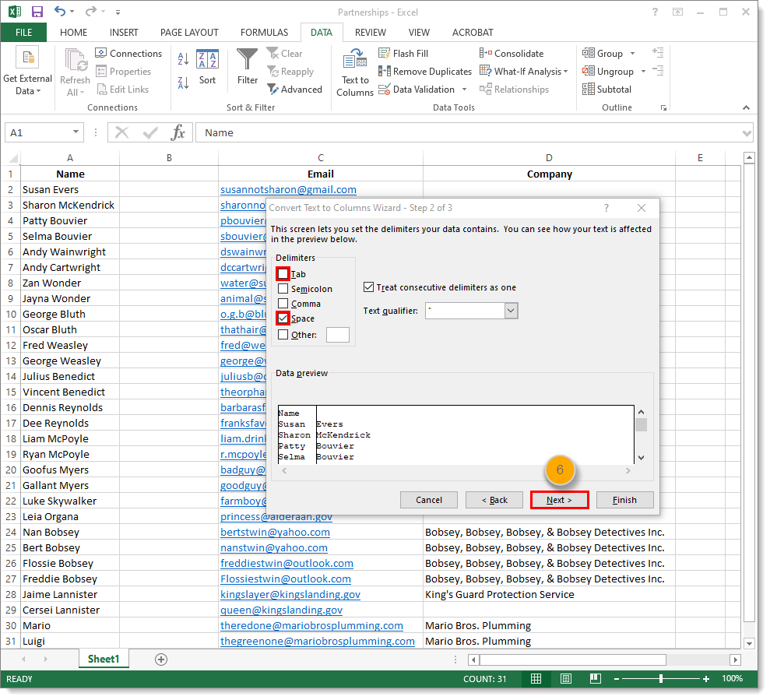Type in the Other delimiter field
This screenshot has width=770, height=700.
(x=338, y=335)
